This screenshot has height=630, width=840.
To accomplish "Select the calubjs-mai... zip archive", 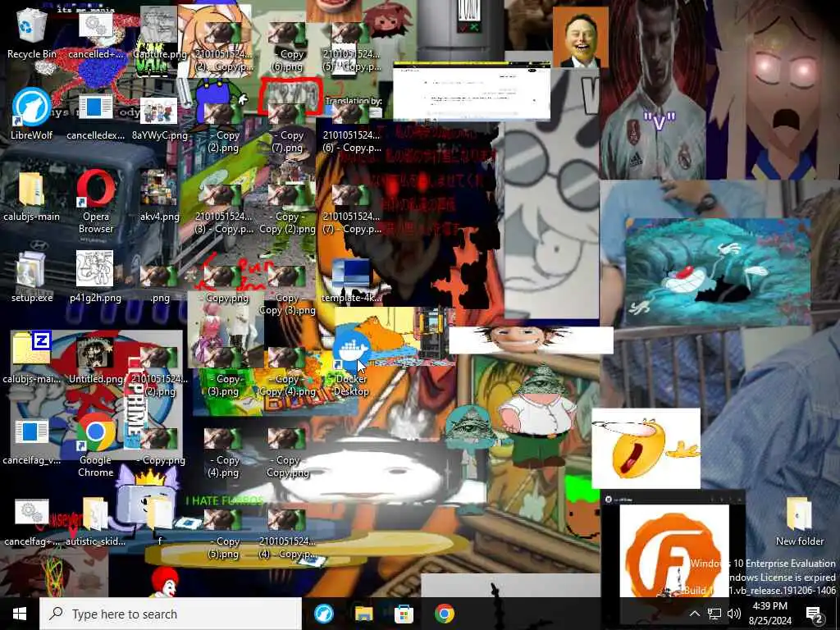I will pos(32,358).
